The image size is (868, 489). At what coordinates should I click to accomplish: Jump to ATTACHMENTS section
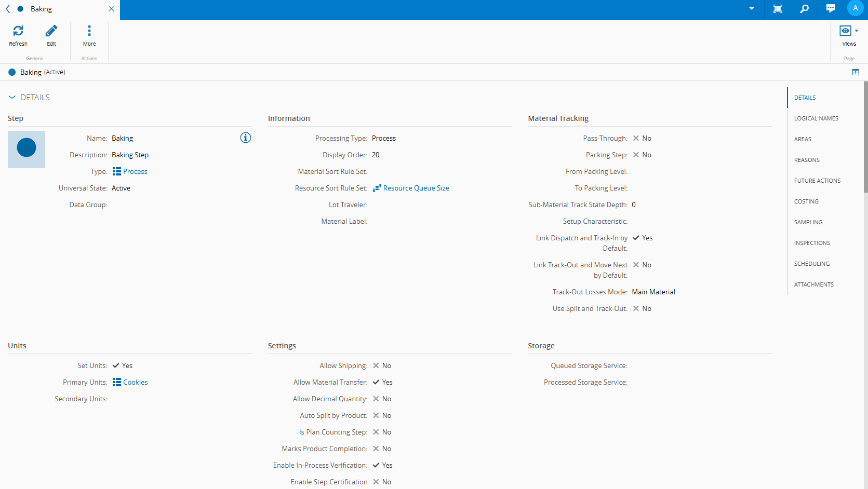point(814,284)
